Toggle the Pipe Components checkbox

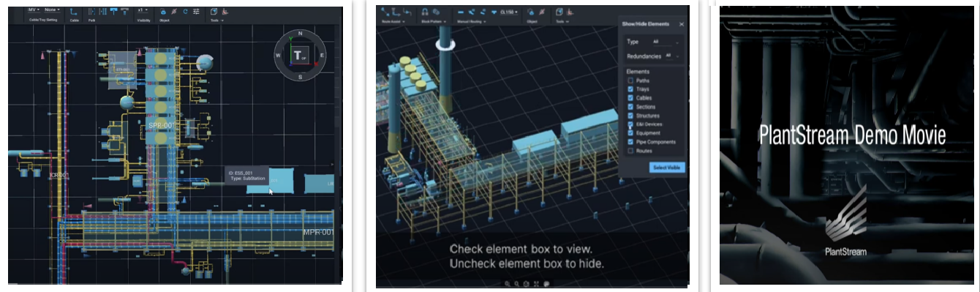pos(630,142)
